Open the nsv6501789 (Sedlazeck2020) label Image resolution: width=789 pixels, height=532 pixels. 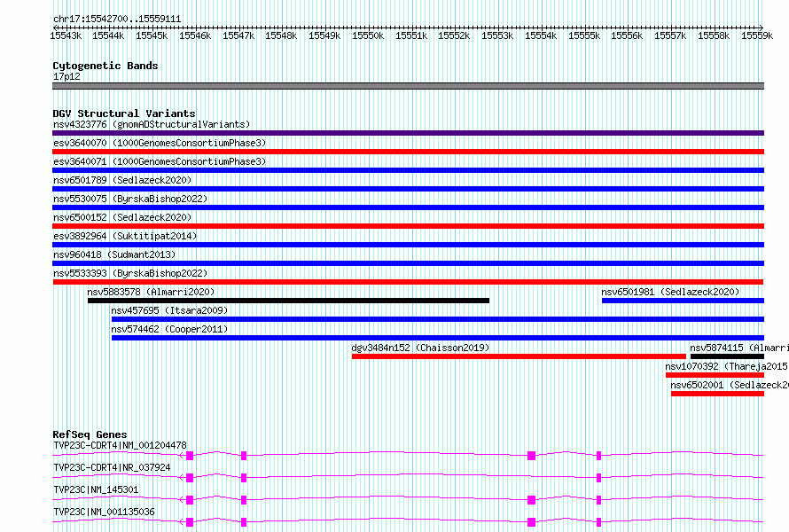click(122, 180)
